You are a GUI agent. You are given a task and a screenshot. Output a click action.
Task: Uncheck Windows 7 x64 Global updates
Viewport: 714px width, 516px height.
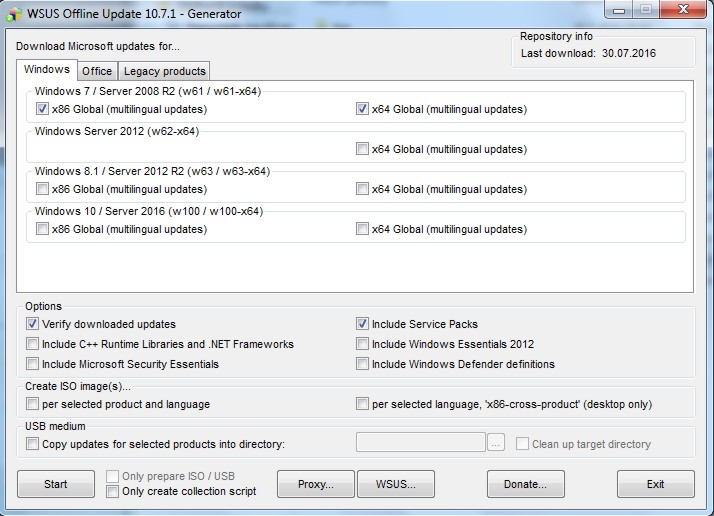362,109
